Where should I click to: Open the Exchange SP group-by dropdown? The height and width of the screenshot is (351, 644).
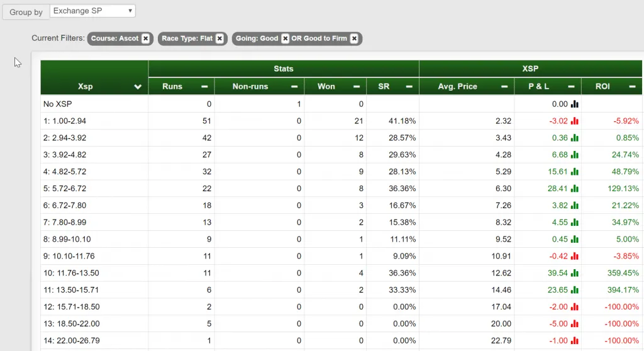tap(92, 11)
